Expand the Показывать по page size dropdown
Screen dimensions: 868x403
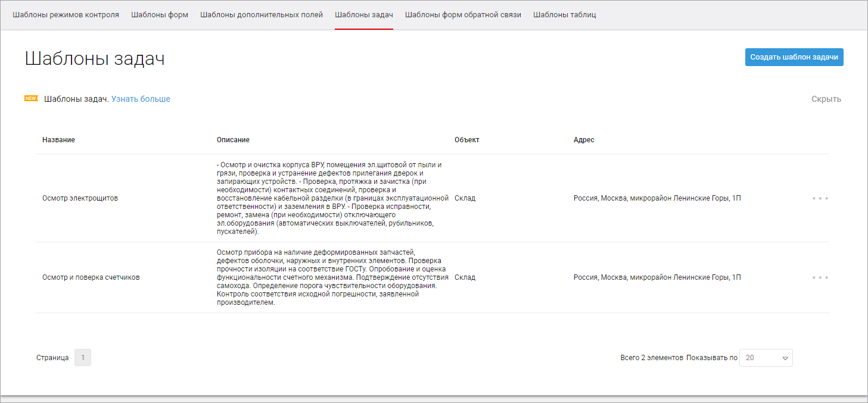click(x=766, y=358)
